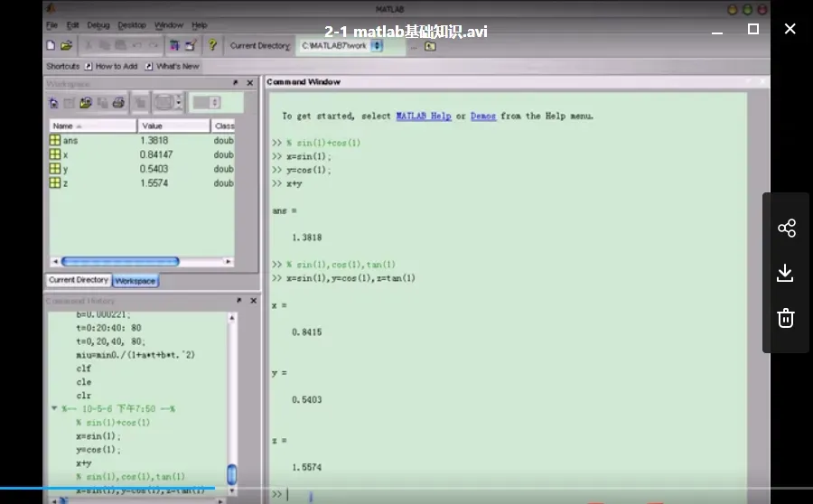Image resolution: width=813 pixels, height=504 pixels.
Task: Open the Desktop menu
Action: tap(132, 25)
